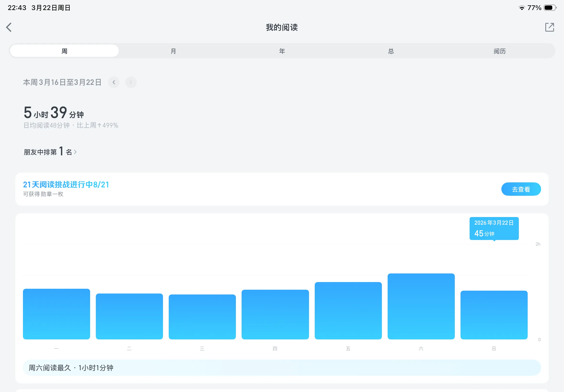Tap the back arrow icon
Image resolution: width=564 pixels, height=392 pixels.
point(9,27)
